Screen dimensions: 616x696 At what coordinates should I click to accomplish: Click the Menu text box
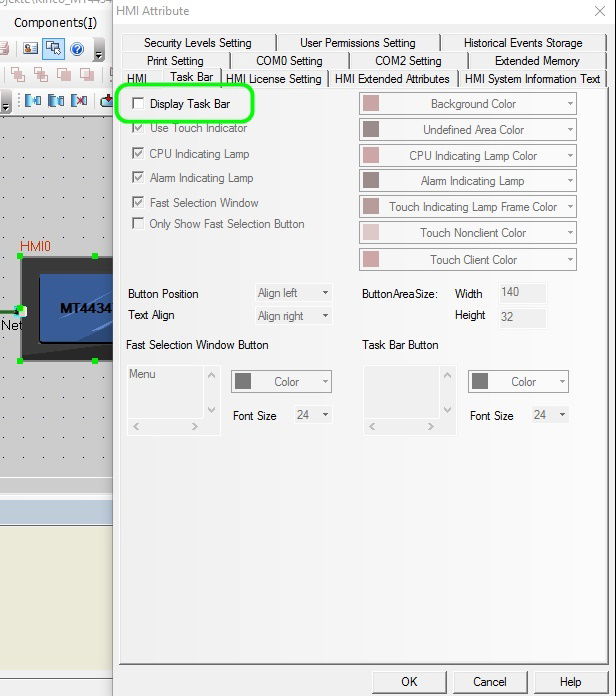pyautogui.click(x=165, y=392)
